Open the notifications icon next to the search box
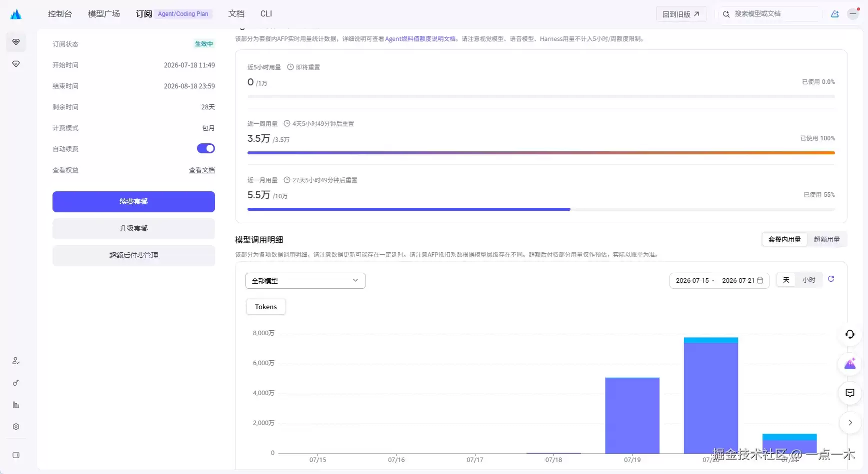 point(835,14)
